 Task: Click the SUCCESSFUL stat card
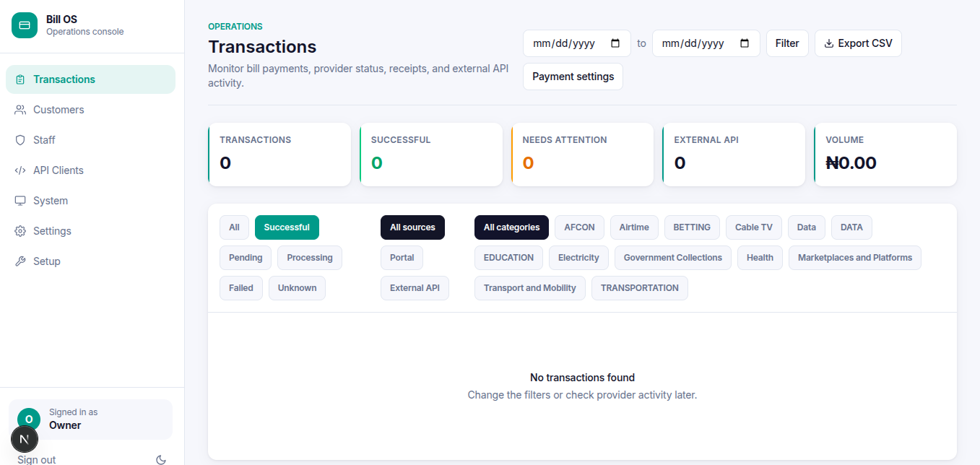click(431, 155)
